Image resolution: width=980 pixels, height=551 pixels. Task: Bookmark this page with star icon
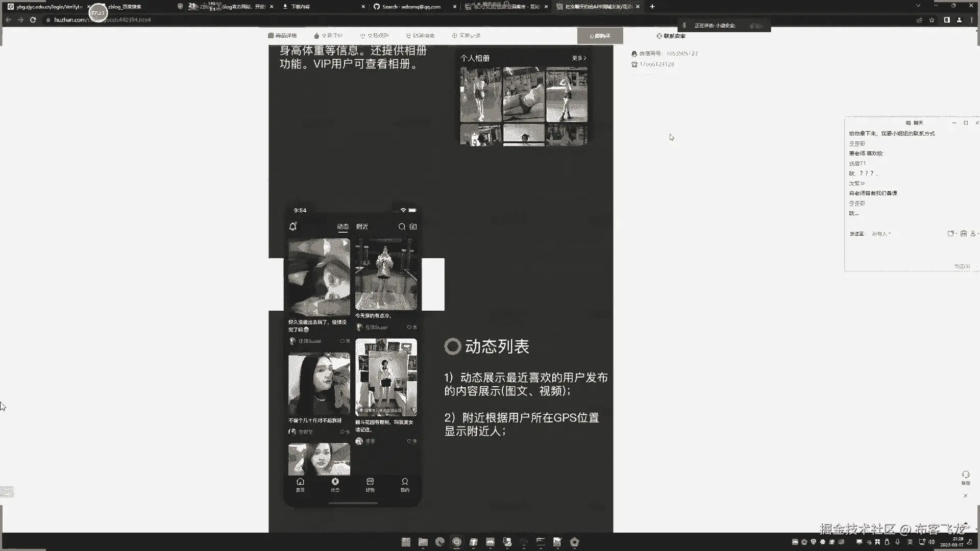click(x=932, y=20)
